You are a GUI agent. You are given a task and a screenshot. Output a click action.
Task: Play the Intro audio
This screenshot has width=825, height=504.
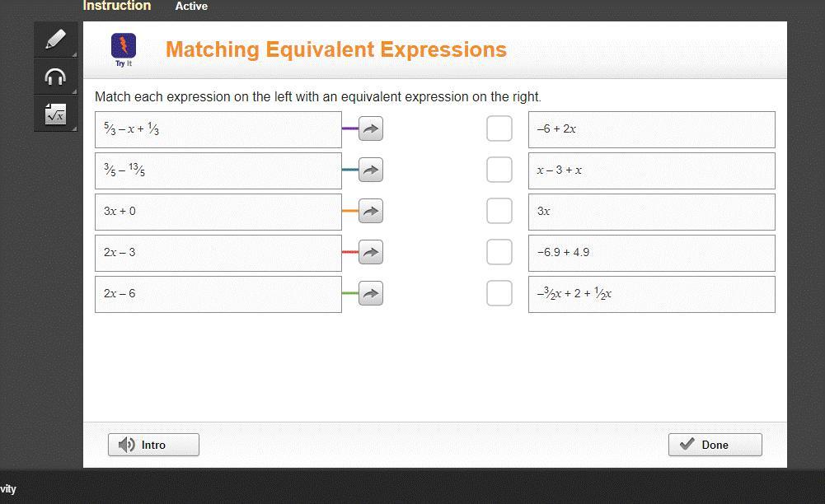(x=153, y=445)
